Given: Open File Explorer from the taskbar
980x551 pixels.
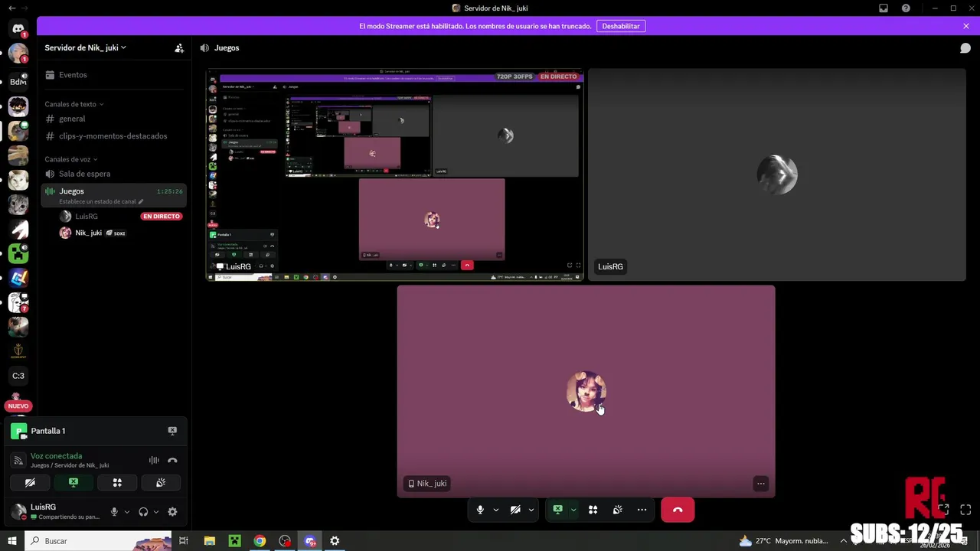Looking at the screenshot, I should coord(210,541).
